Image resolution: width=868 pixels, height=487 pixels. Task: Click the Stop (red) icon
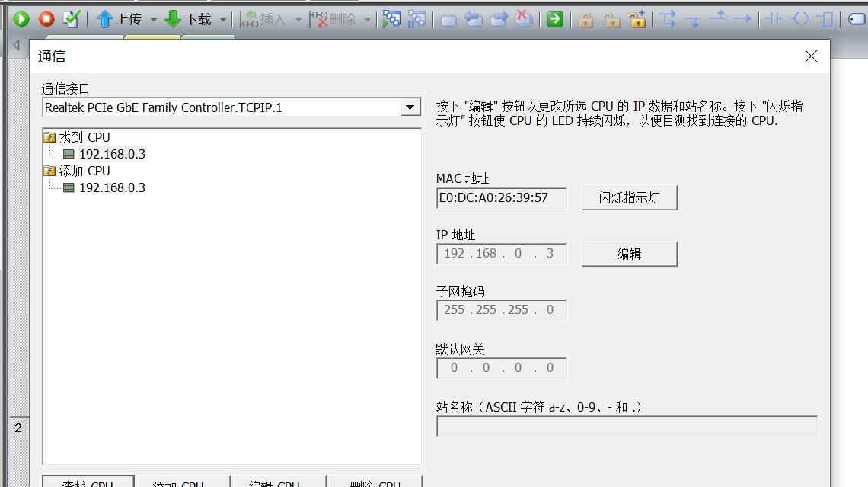tap(45, 18)
